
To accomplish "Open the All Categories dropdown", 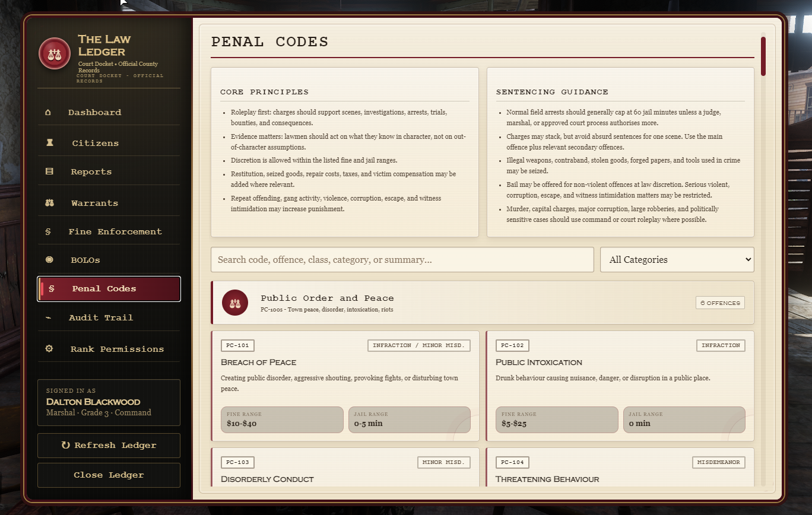I will click(x=677, y=260).
